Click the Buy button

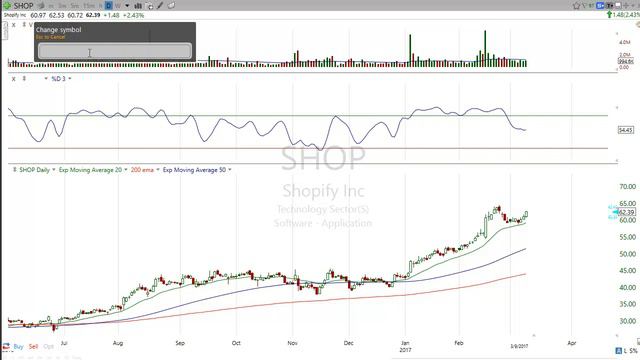pyautogui.click(x=18, y=347)
